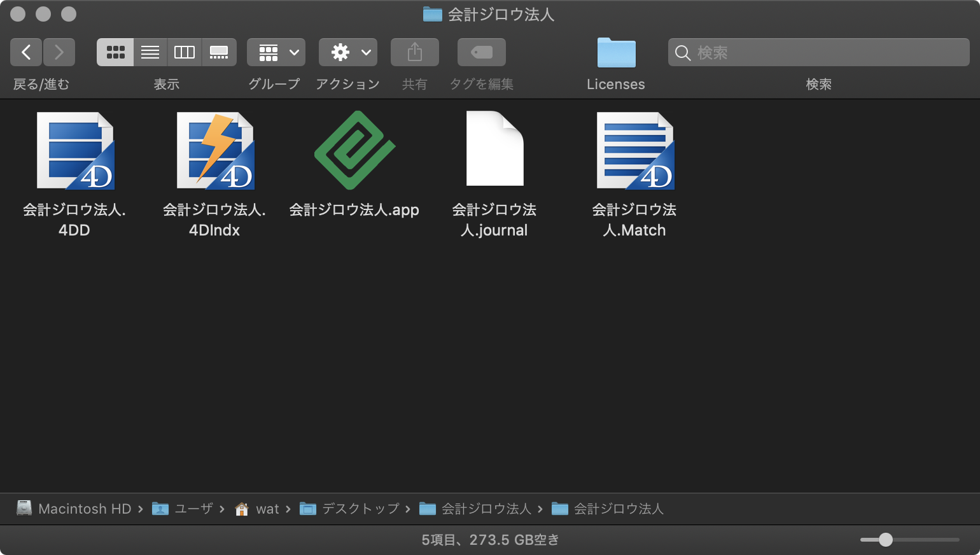980x555 pixels.
Task: Switch to list view
Action: [x=150, y=52]
